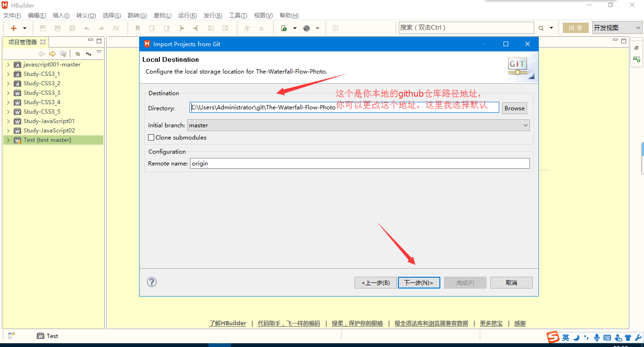Click the run in browser toolbar icon
The height and width of the screenshot is (347, 644).
284,28
